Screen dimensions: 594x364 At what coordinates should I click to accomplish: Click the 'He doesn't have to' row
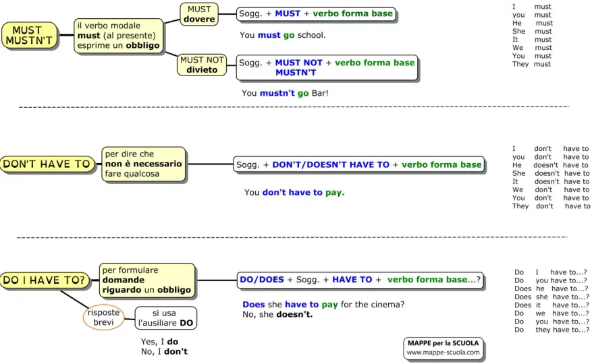pyautogui.click(x=550, y=165)
